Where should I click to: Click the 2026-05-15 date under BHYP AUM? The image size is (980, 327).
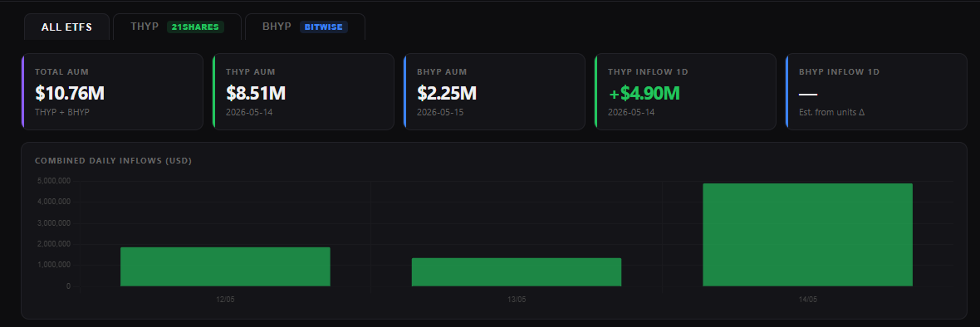[x=440, y=112]
